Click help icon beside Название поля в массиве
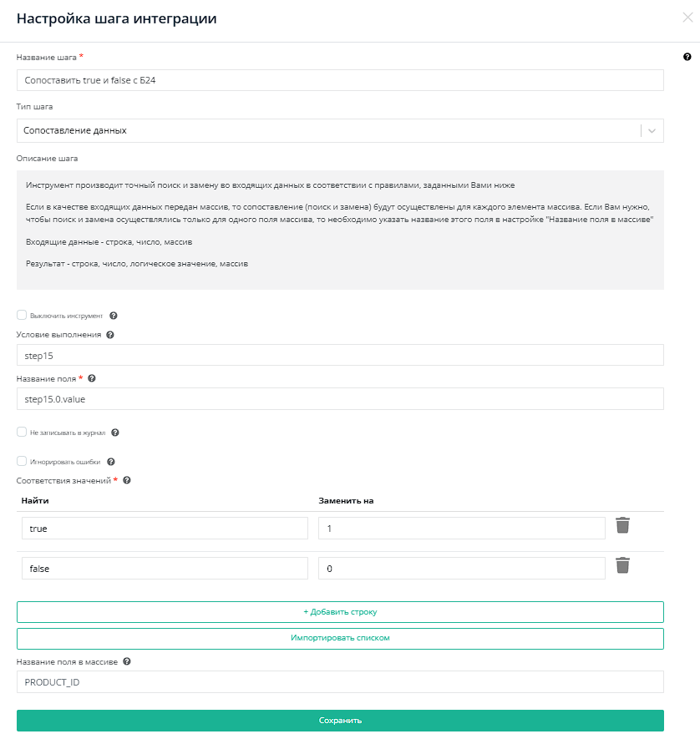 tap(127, 661)
